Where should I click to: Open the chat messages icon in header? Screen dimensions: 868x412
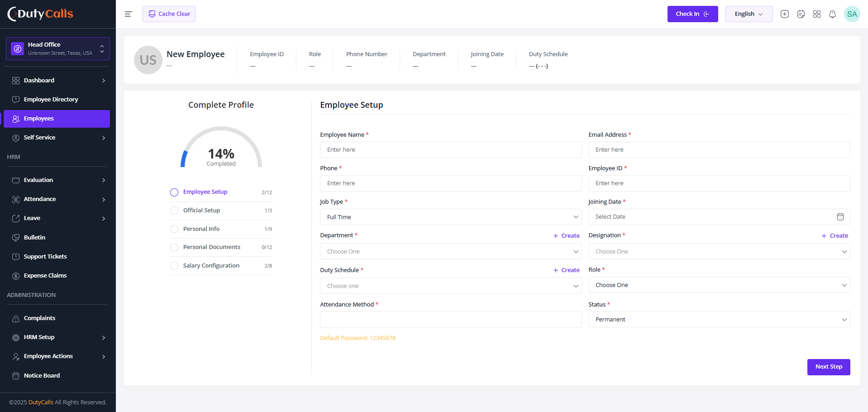coord(801,14)
